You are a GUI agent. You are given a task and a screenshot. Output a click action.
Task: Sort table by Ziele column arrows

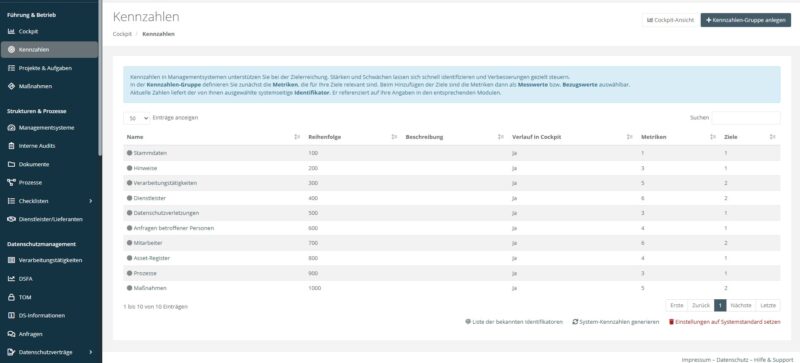(x=772, y=137)
